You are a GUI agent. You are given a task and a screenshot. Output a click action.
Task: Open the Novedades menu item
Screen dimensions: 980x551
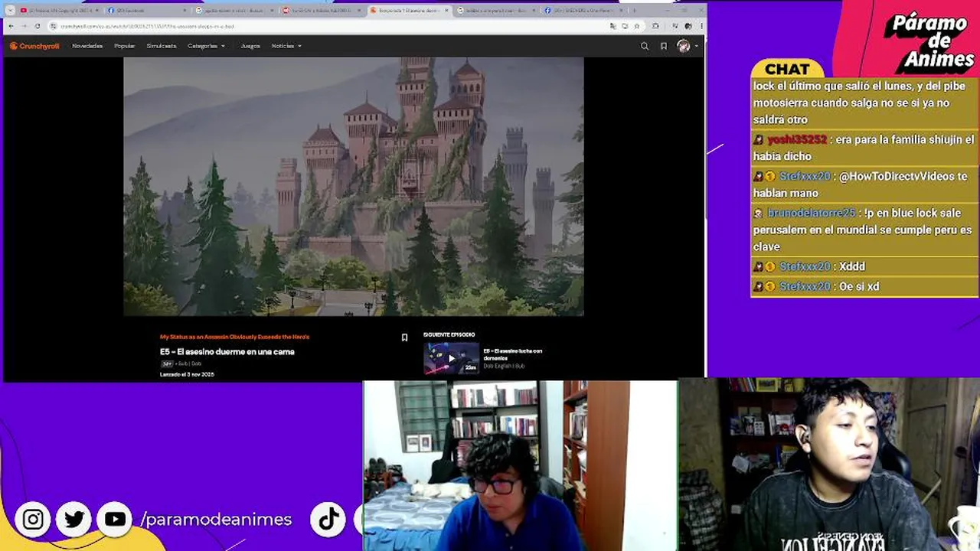click(87, 46)
